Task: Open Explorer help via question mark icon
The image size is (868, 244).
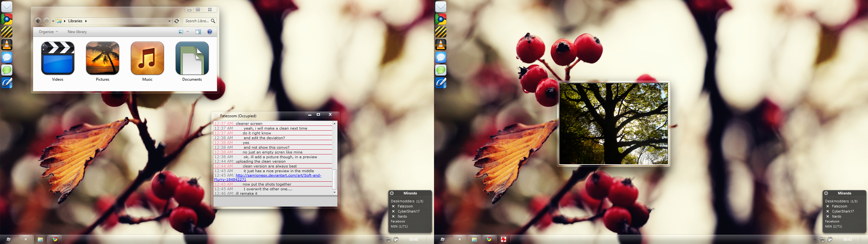Action: click(210, 32)
